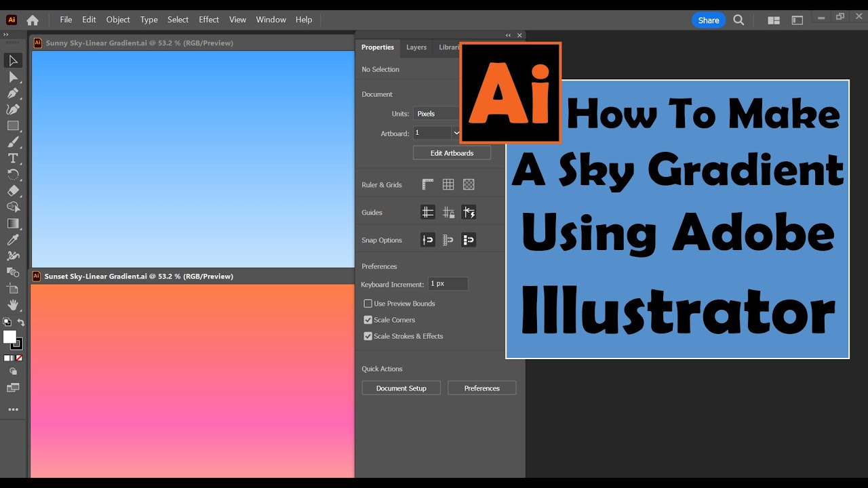Open Edit Toolbar three dots
The height and width of the screenshot is (488, 868).
(13, 409)
